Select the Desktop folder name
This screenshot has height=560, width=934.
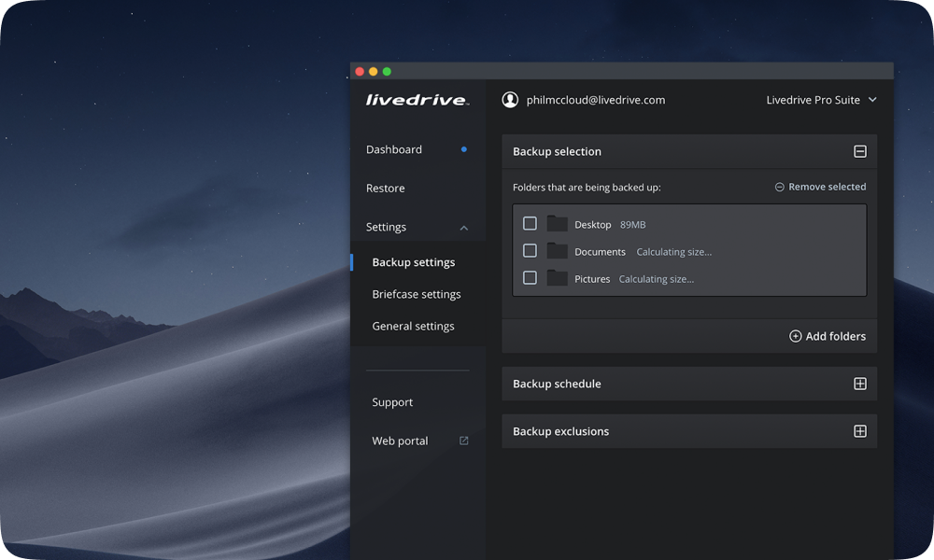click(593, 225)
